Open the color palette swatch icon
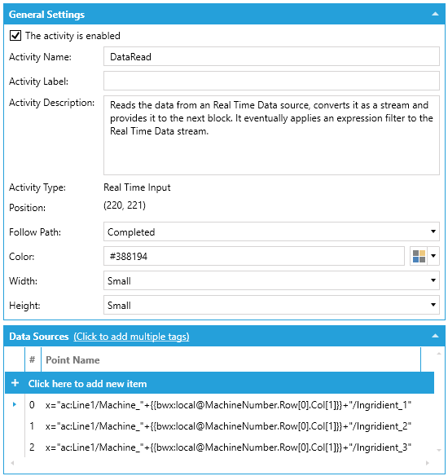Image resolution: width=448 pixels, height=476 pixels. click(419, 256)
